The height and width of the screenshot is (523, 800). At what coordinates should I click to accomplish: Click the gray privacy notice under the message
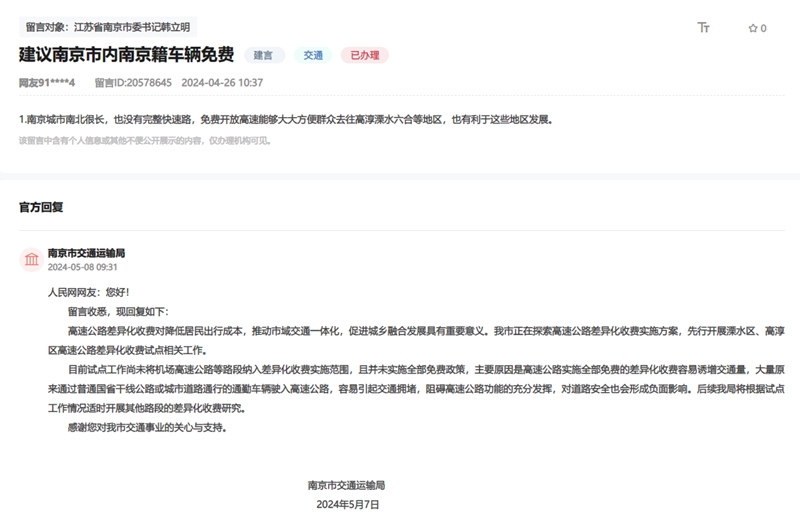(x=145, y=141)
